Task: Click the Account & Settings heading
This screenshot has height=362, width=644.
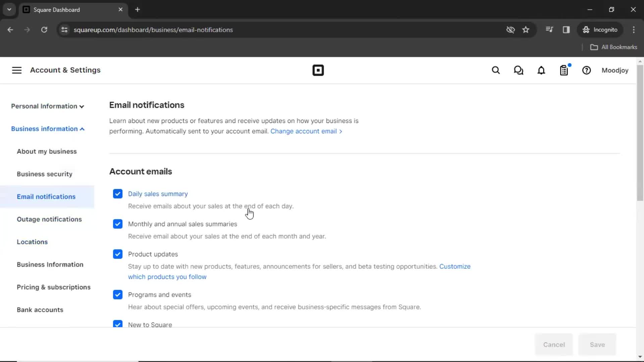Action: point(65,70)
